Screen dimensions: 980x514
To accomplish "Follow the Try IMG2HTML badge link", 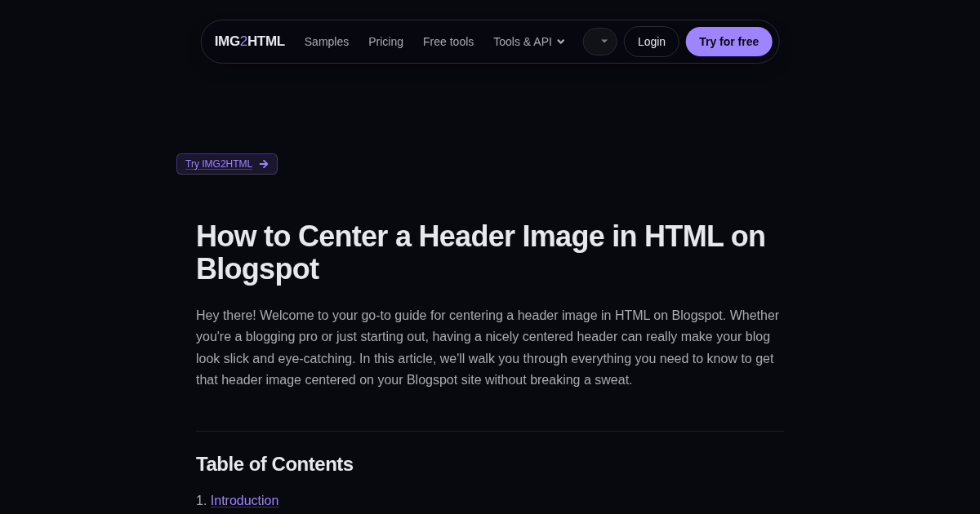I will 227,164.
